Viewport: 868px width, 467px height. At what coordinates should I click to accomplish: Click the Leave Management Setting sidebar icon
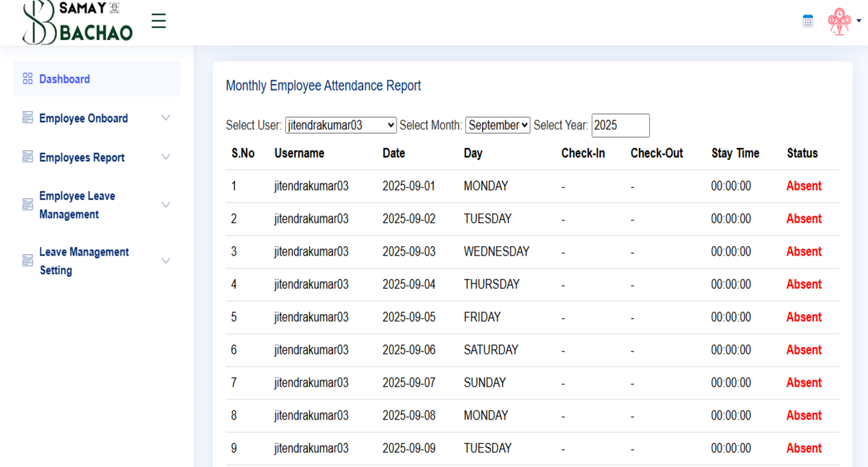(27, 260)
